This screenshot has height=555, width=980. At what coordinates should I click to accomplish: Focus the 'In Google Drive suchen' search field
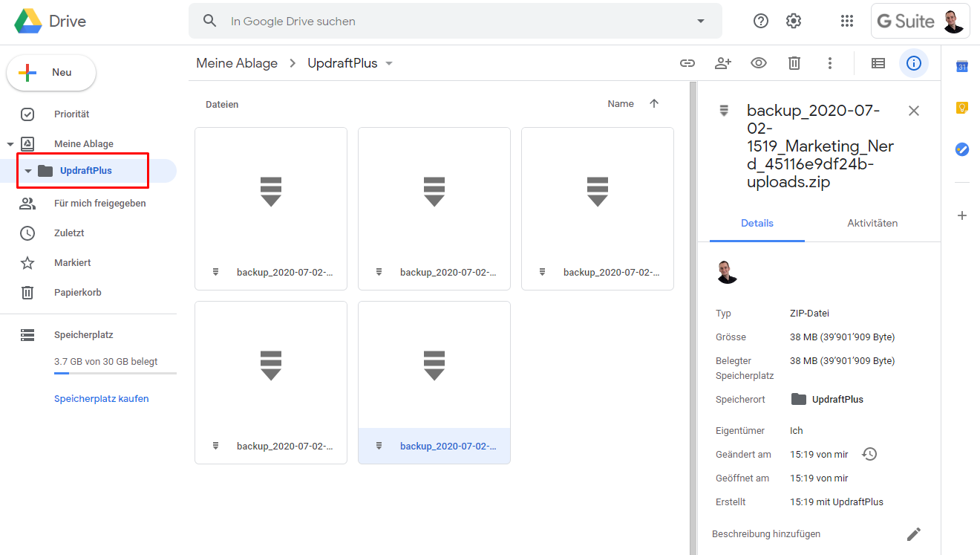pyautogui.click(x=455, y=21)
